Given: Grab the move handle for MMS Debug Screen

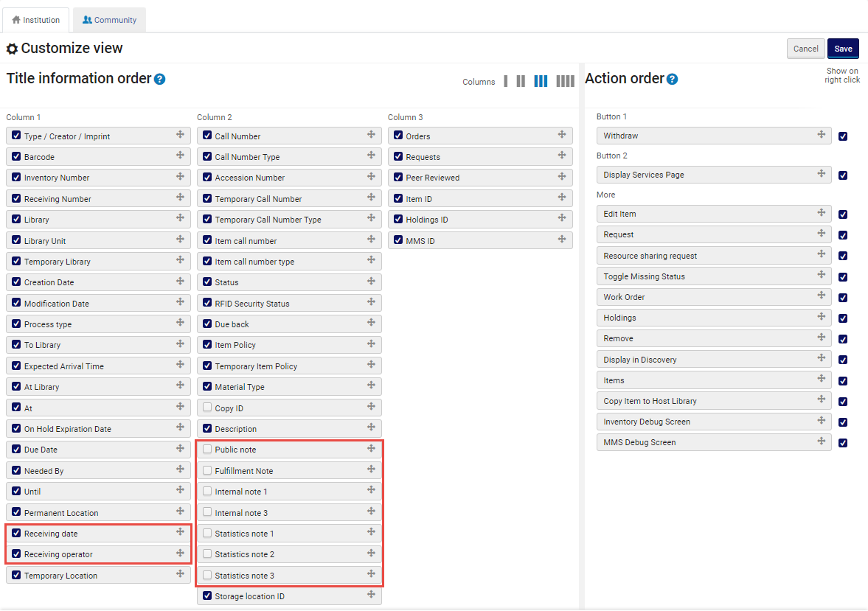Looking at the screenshot, I should coord(822,441).
